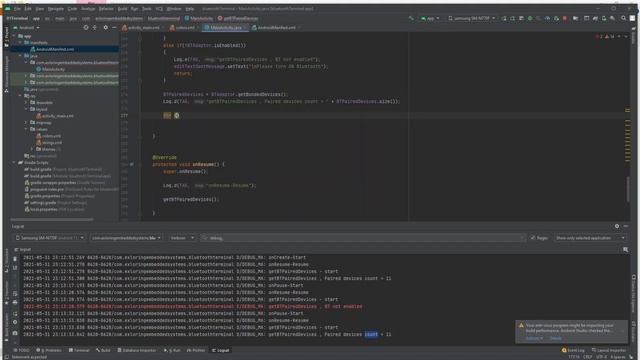The height and width of the screenshot is (360, 640).
Task: Open the app run configuration dropdown
Action: click(x=430, y=18)
